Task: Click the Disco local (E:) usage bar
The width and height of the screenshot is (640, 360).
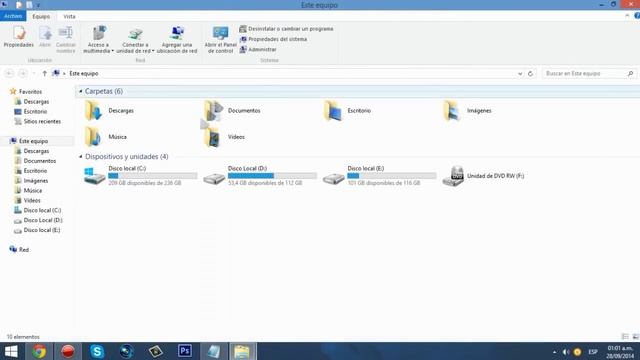Action: click(391, 176)
